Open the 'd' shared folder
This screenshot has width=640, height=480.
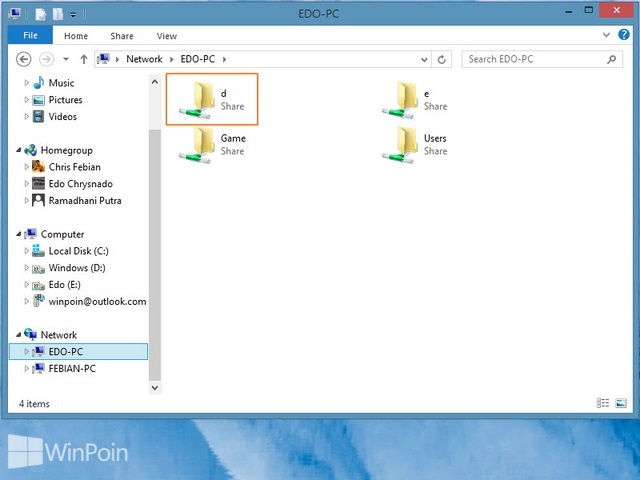point(212,99)
